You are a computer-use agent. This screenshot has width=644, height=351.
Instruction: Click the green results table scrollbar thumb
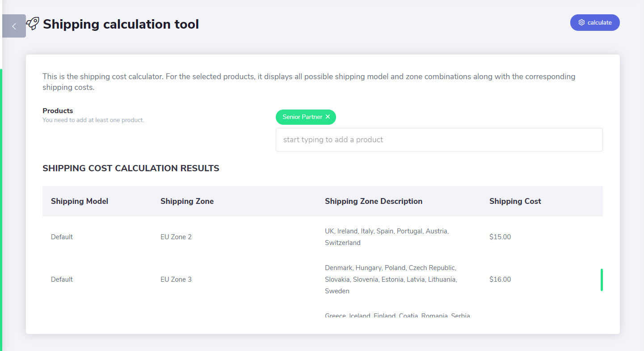(x=602, y=280)
